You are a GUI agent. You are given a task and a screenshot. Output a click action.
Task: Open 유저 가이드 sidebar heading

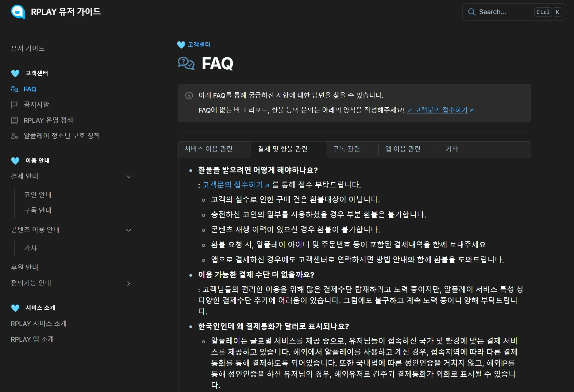pos(28,48)
